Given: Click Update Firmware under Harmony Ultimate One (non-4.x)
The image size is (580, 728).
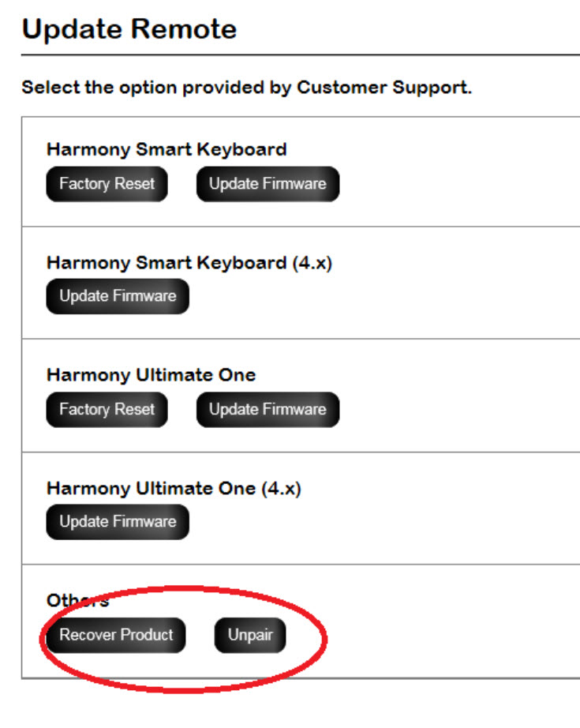Looking at the screenshot, I should pyautogui.click(x=268, y=409).
